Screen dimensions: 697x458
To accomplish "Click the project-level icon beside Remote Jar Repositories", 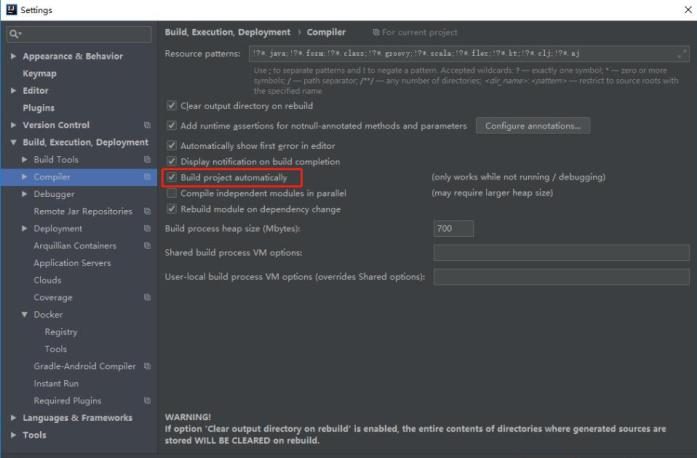I will 147,212.
